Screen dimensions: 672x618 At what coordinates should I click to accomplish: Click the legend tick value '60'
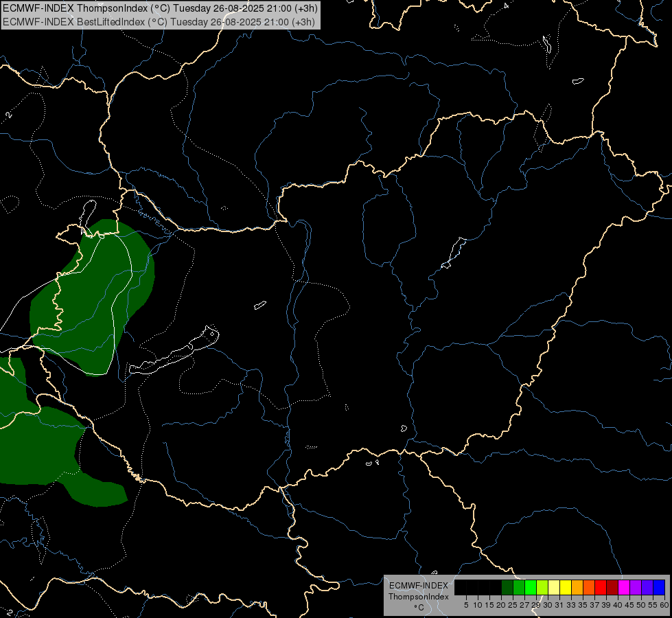(664, 605)
